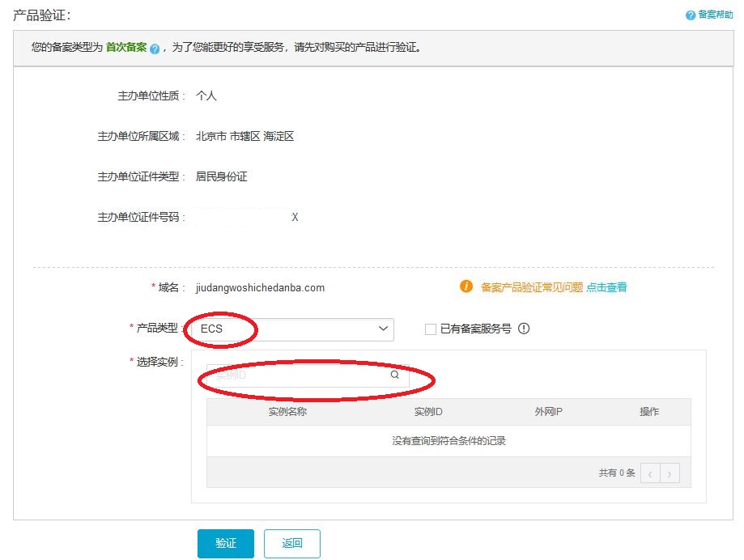Click the 实例名称 column header
The height and width of the screenshot is (560, 744).
[x=288, y=411]
